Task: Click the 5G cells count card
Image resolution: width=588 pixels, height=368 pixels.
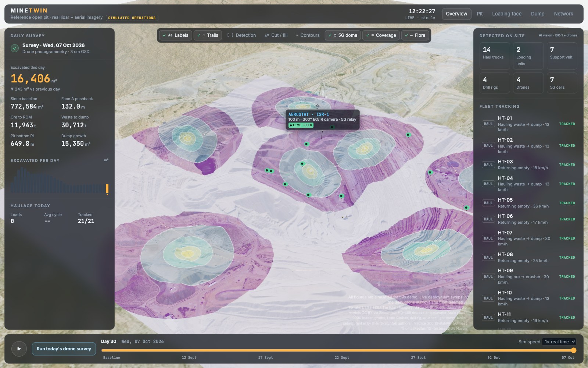Action: [562, 83]
